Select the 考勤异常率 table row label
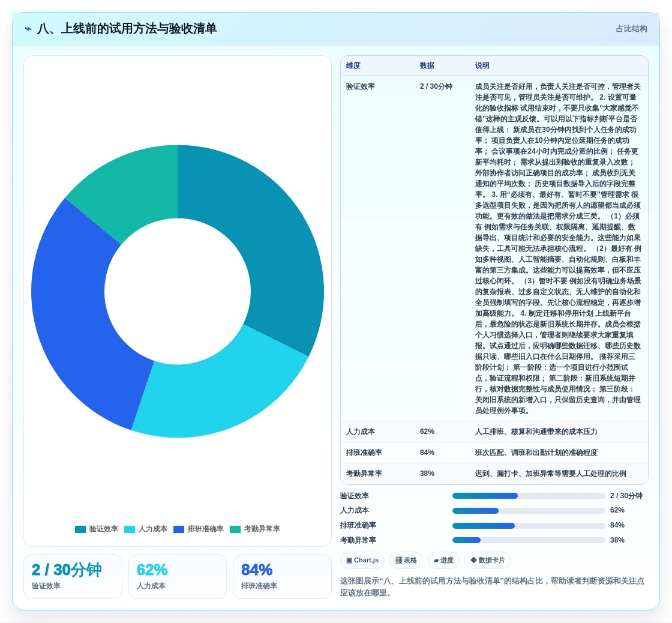Image resolution: width=672 pixels, height=623 pixels. [x=364, y=474]
